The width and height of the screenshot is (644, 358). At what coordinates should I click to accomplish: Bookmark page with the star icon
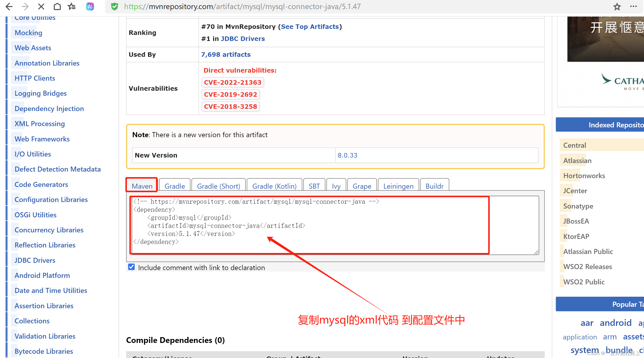pyautogui.click(x=617, y=7)
